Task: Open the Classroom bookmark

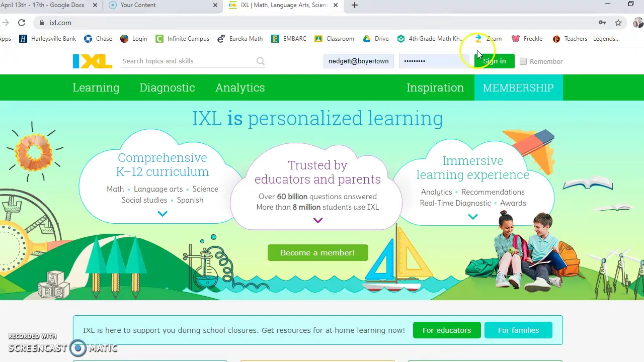Action: [x=334, y=39]
